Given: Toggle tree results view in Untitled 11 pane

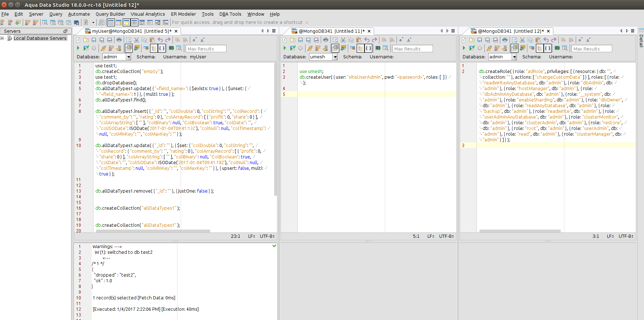Looking at the screenshot, I should 360,48.
